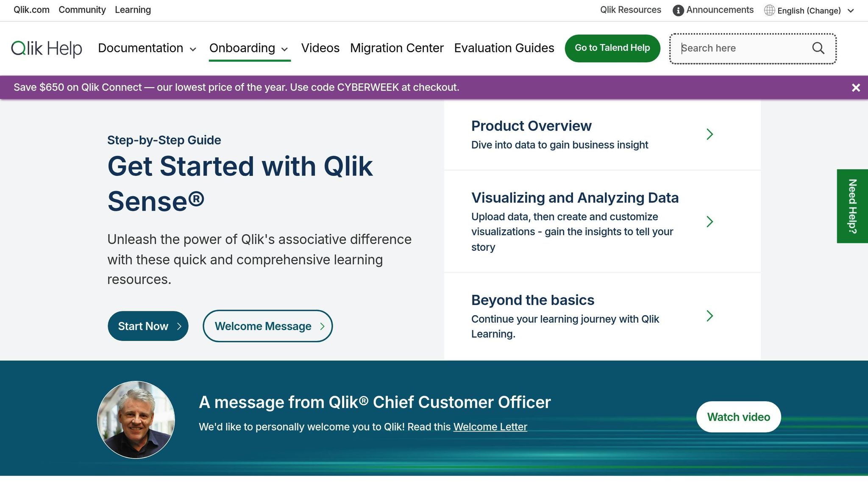Open the Welcome Letter link
This screenshot has width=868, height=488.
[x=490, y=427]
